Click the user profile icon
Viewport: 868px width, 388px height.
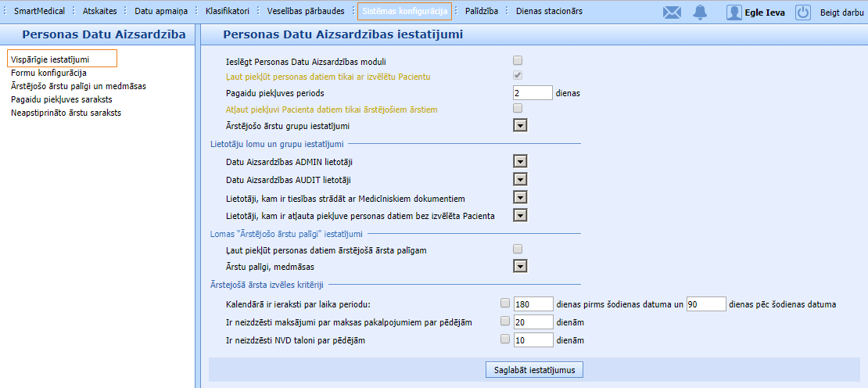point(733,12)
